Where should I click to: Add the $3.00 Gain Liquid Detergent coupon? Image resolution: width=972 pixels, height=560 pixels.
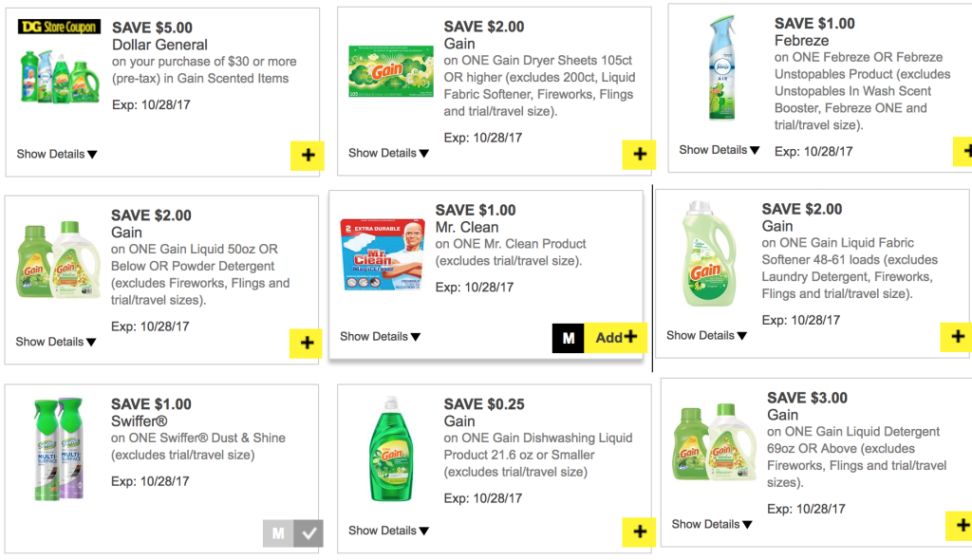coord(962,523)
